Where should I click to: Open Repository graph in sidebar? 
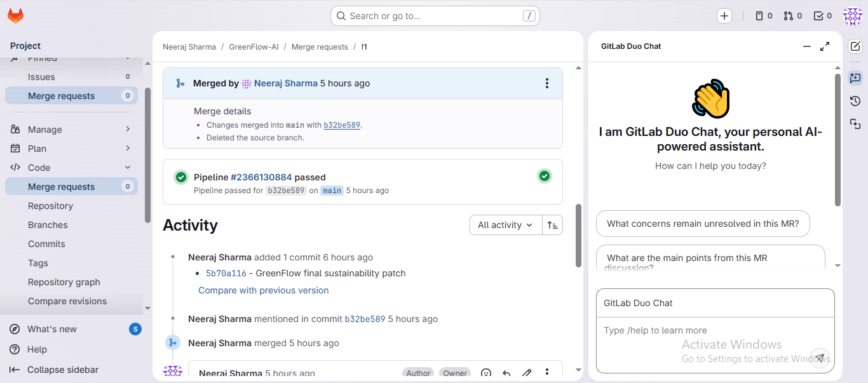click(71, 282)
